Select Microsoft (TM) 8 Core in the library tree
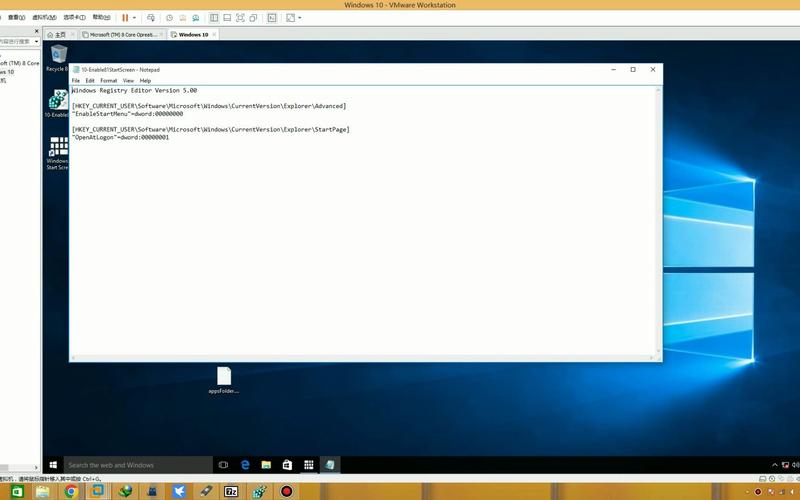Screen dimensions: 800x500 pyautogui.click(x=19, y=63)
